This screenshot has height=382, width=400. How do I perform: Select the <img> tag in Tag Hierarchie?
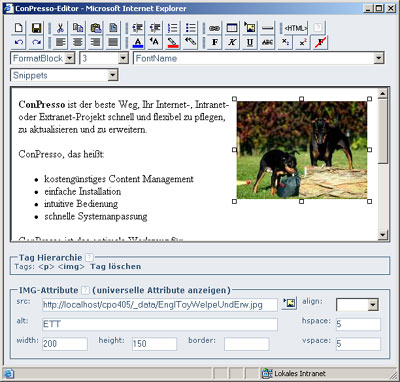(x=71, y=266)
